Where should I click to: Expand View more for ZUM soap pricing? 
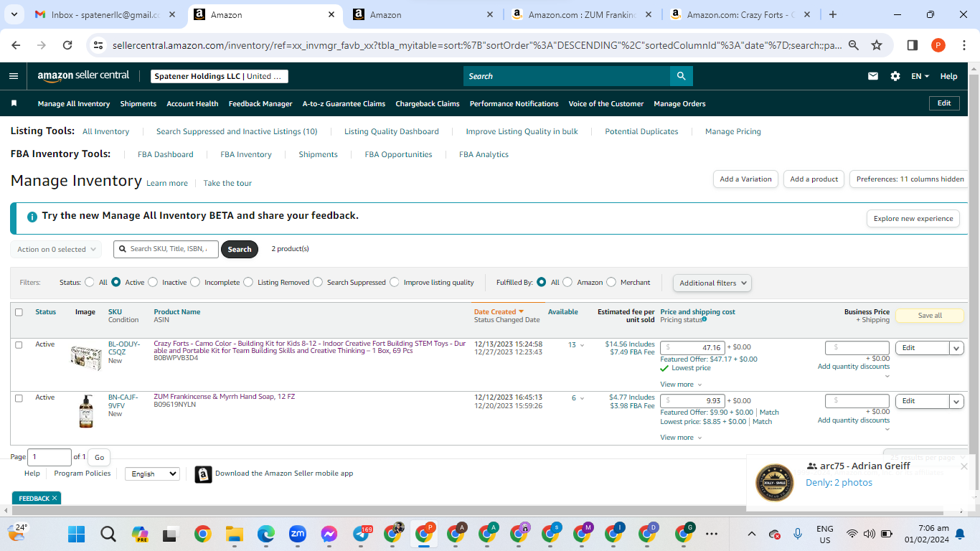tap(681, 438)
